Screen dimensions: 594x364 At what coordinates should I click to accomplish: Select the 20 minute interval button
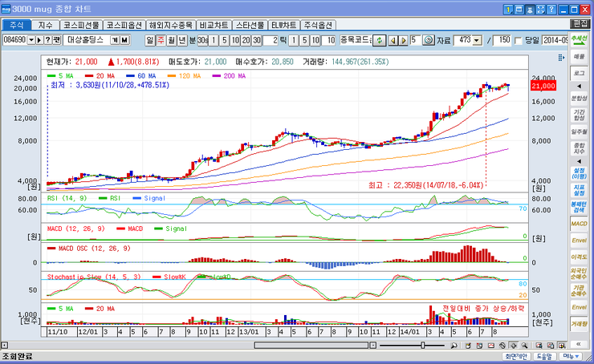click(246, 40)
